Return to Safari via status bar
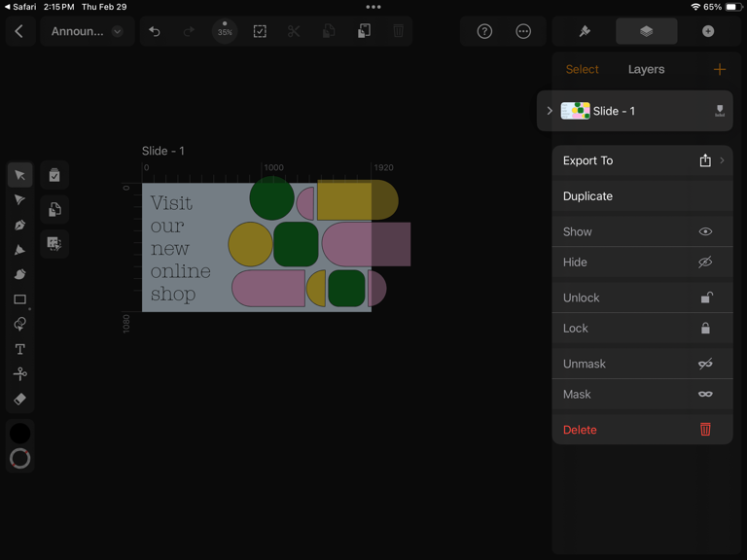Viewport: 747px width, 560px height. 20,7
